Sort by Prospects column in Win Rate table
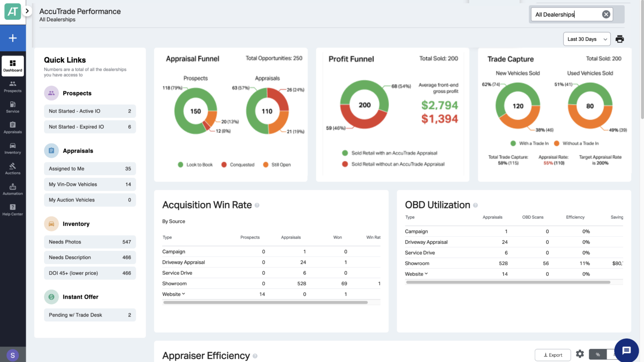Image resolution: width=644 pixels, height=362 pixels. point(250,237)
